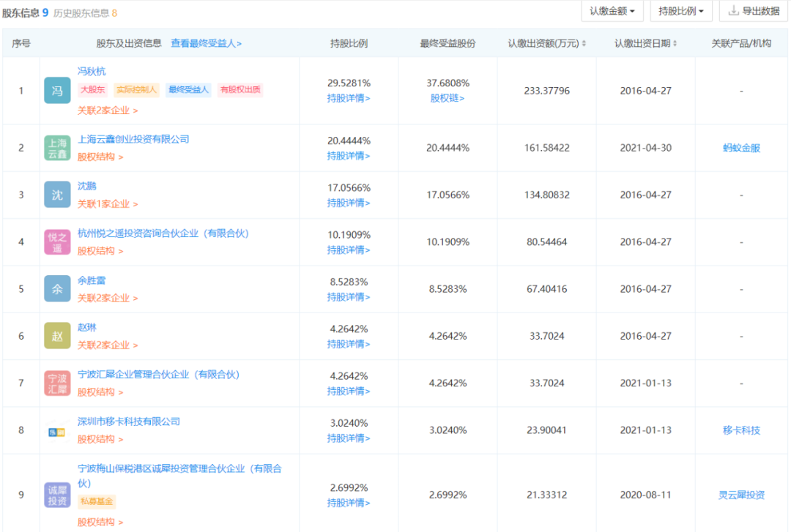Open the 持股比例 filter dropdown
This screenshot has width=791, height=532.
(680, 11)
